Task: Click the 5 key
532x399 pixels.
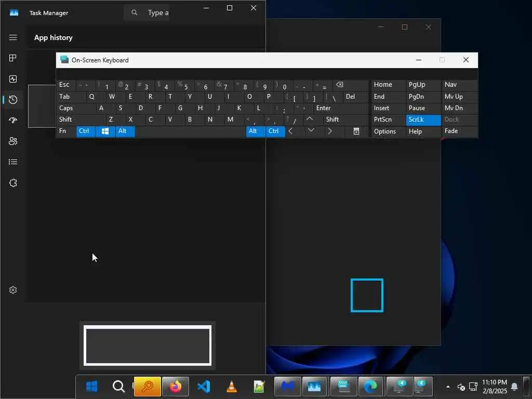Action: [185, 85]
